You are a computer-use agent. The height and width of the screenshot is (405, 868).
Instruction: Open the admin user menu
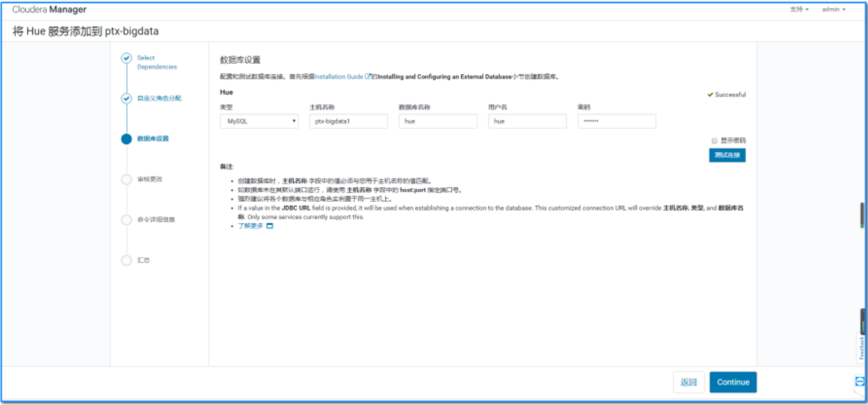click(x=834, y=10)
